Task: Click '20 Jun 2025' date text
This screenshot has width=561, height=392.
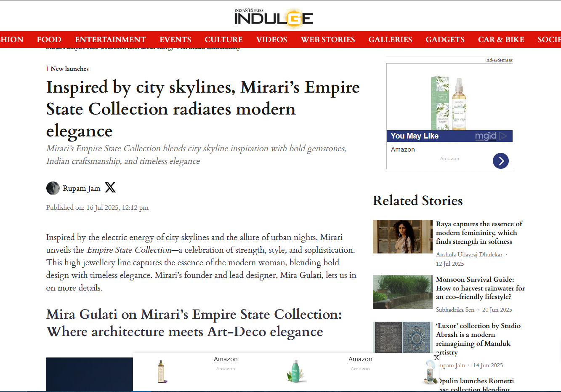Action: click(497, 309)
